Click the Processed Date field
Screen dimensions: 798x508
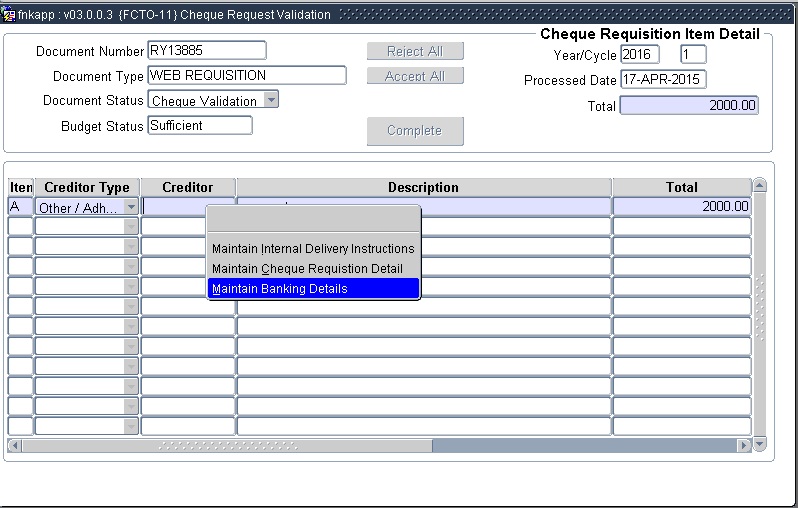662,80
